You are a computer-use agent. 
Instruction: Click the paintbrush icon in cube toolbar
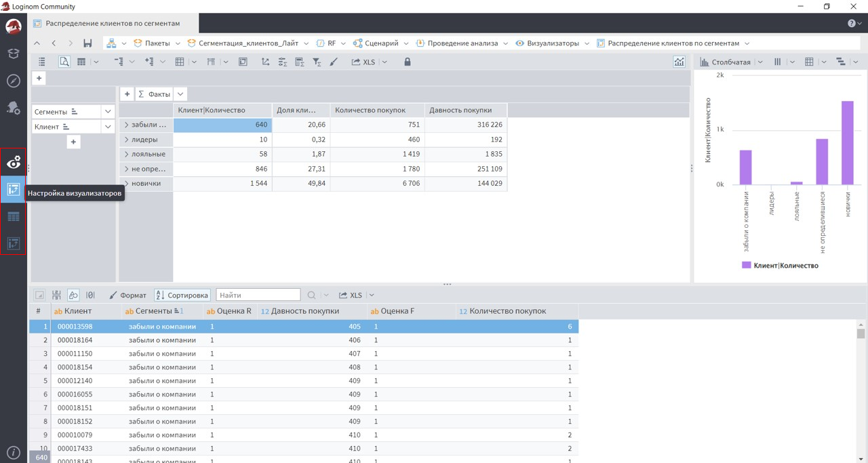(334, 62)
